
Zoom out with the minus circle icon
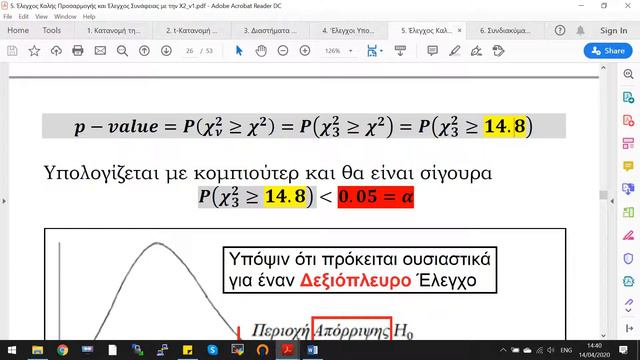click(x=283, y=51)
